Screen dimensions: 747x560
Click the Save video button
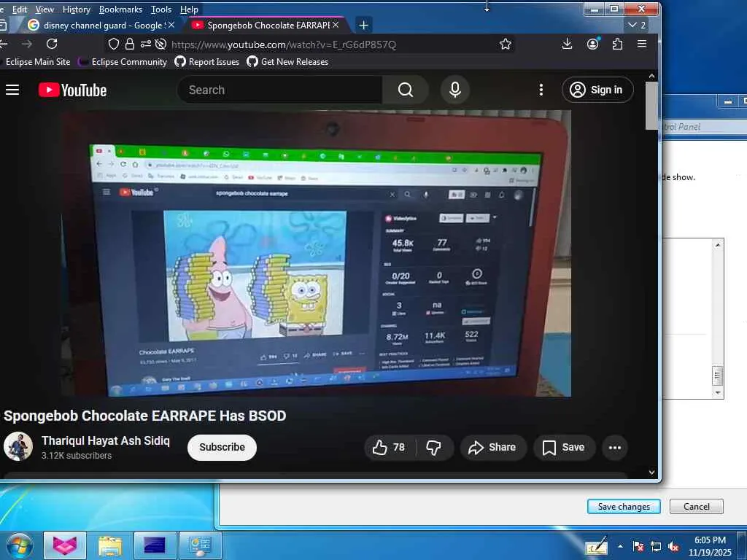pyautogui.click(x=564, y=447)
